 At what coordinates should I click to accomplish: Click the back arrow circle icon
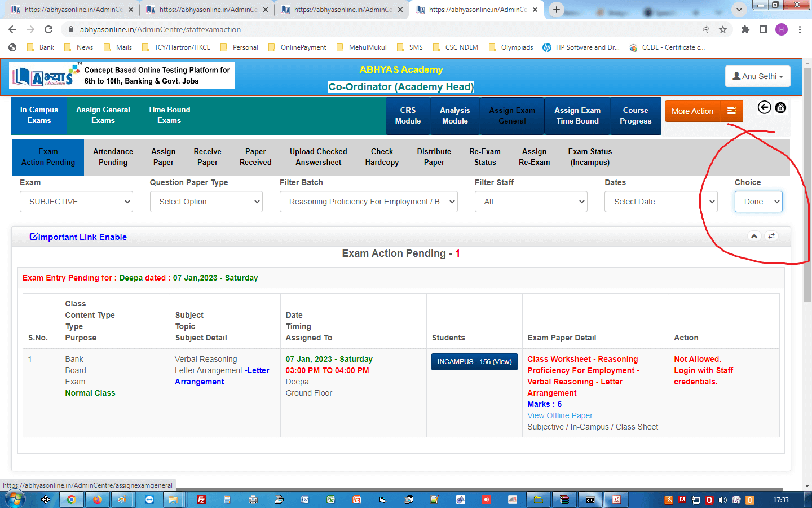(x=764, y=107)
